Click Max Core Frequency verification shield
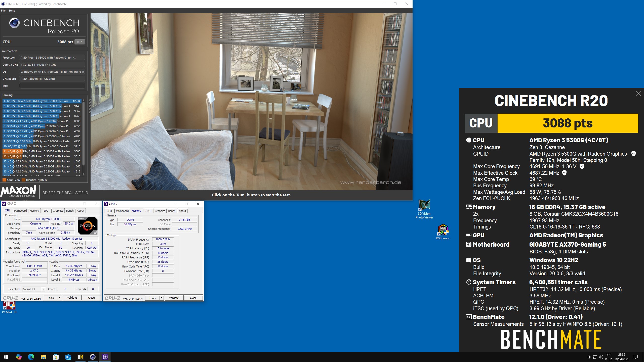Viewport: 644px width, 362px height. click(582, 166)
